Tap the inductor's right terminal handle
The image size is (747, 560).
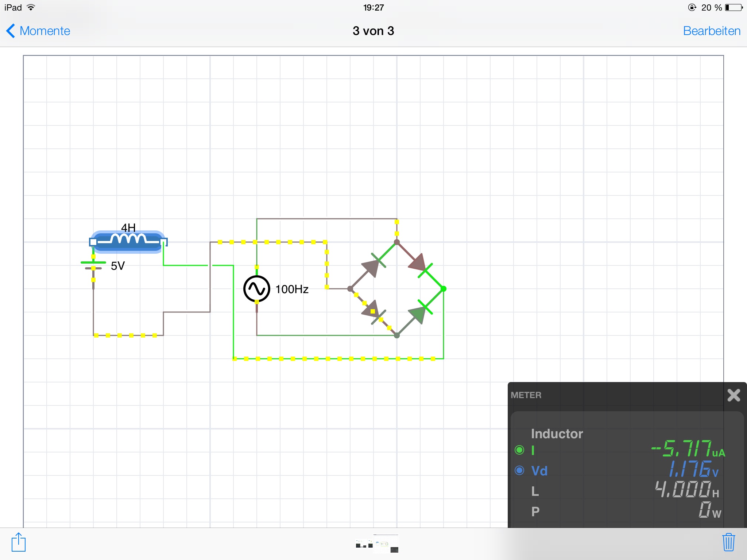coord(164,242)
